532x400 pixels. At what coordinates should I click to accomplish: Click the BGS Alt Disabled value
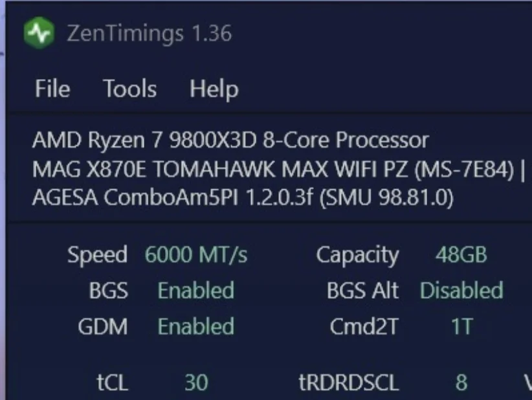[x=461, y=291]
